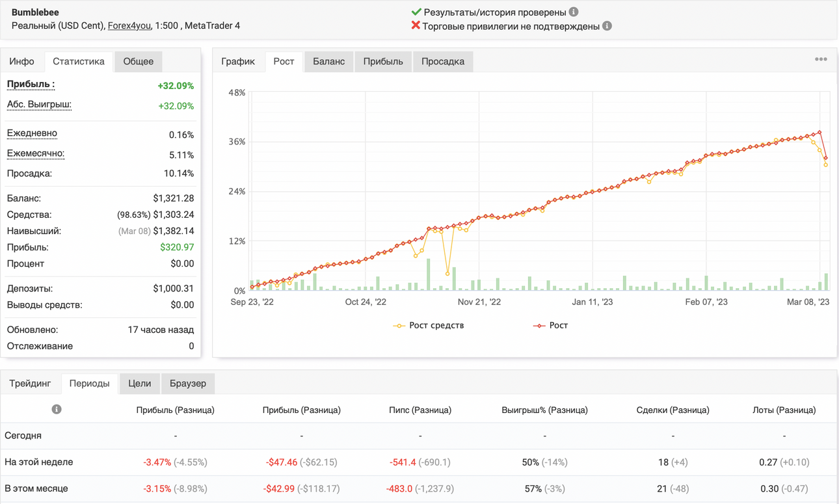
Task: Click the Bumblebee account title
Action: 35,12
